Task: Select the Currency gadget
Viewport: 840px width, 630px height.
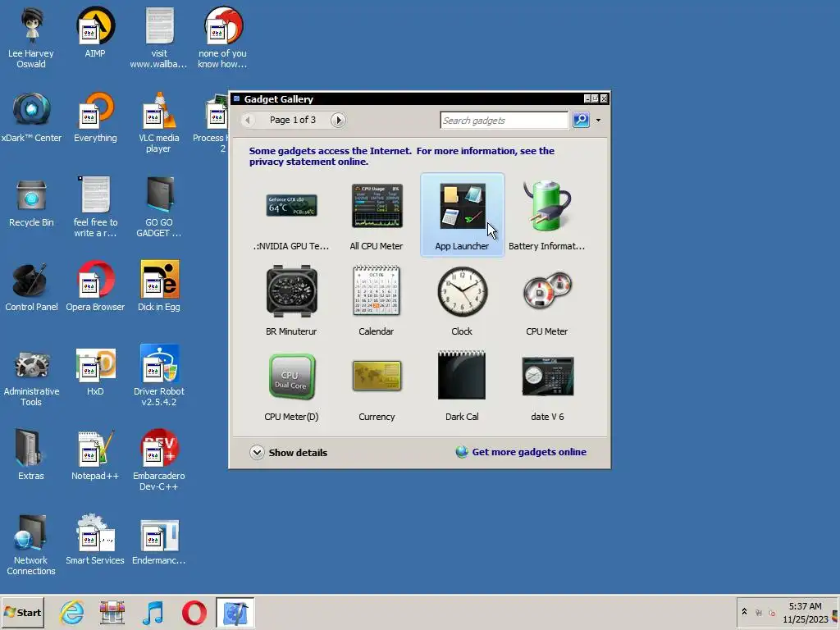Action: [x=377, y=386]
